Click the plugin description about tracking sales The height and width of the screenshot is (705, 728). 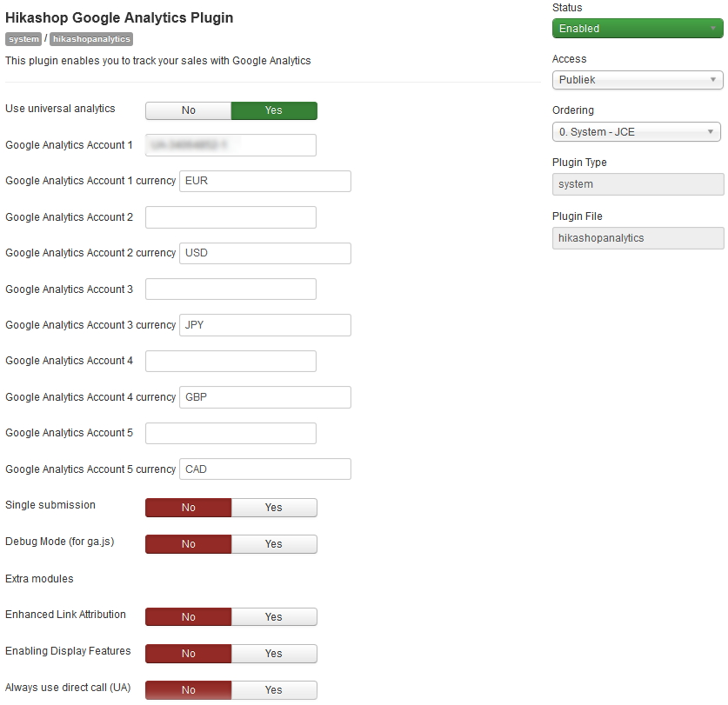157,61
